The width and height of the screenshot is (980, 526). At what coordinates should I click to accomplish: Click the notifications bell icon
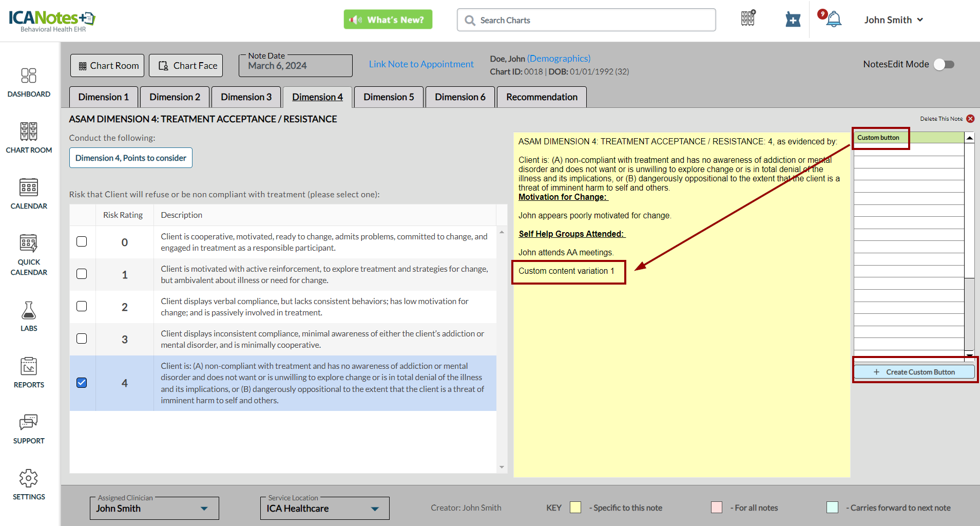[834, 20]
